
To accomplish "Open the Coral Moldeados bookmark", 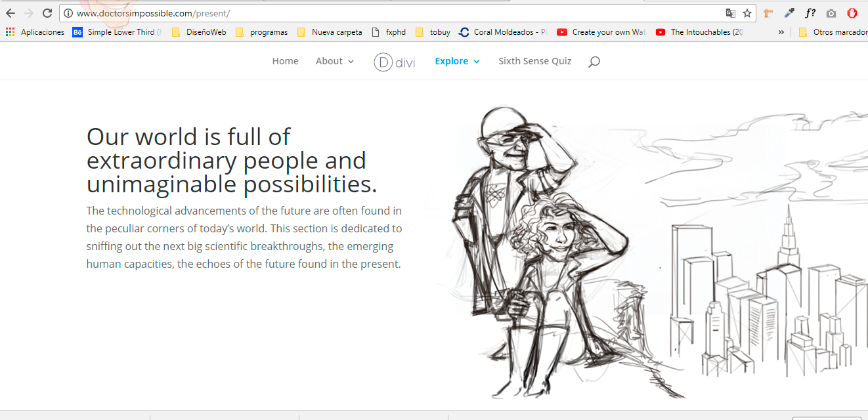I will click(x=503, y=32).
